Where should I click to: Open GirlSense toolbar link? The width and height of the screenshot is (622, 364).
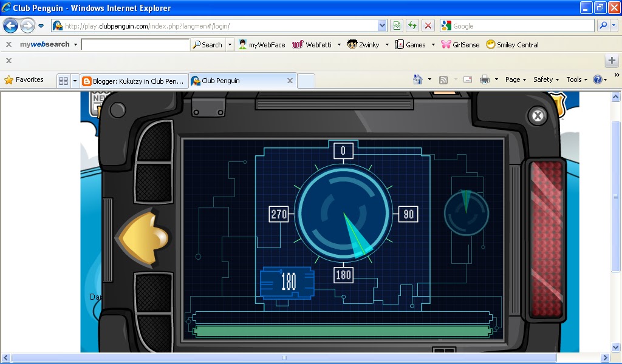(460, 45)
